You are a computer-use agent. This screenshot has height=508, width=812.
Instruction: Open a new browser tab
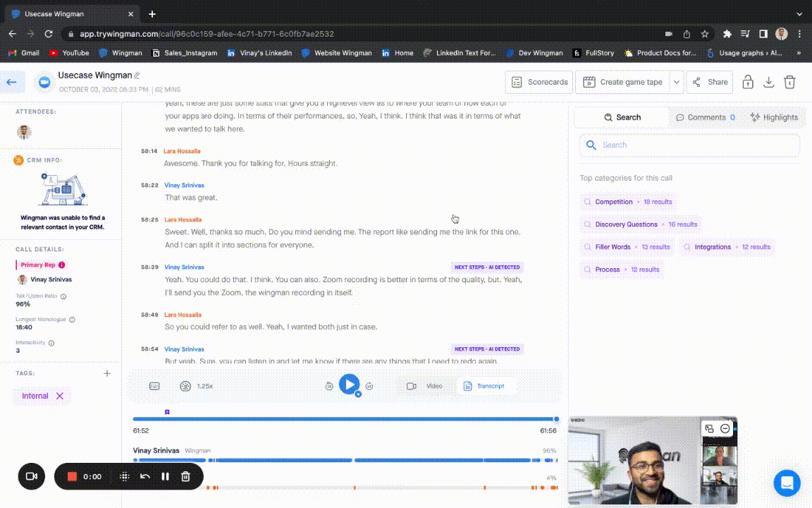[x=152, y=14]
